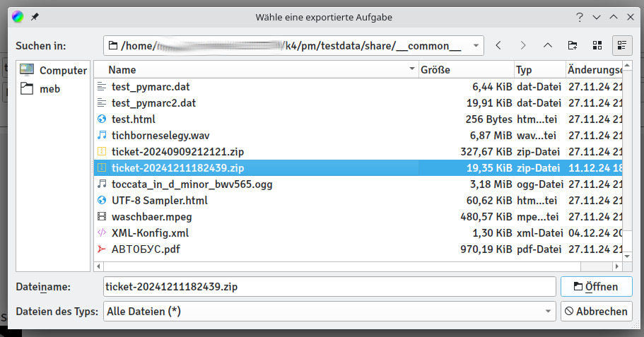Viewport: 644px width, 337px height.
Task: Switch to detailed list view
Action: click(622, 45)
